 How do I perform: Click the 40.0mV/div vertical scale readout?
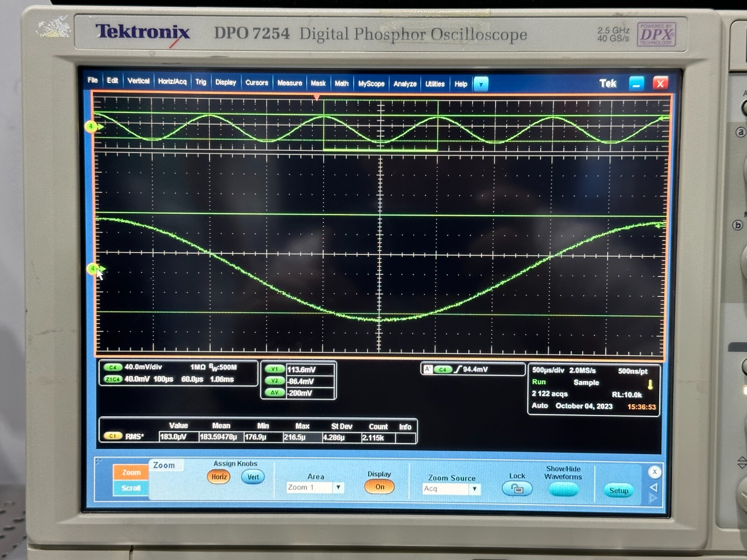(143, 367)
